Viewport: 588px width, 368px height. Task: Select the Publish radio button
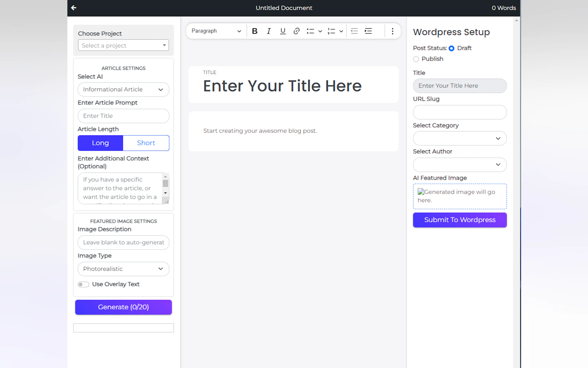[x=416, y=59]
